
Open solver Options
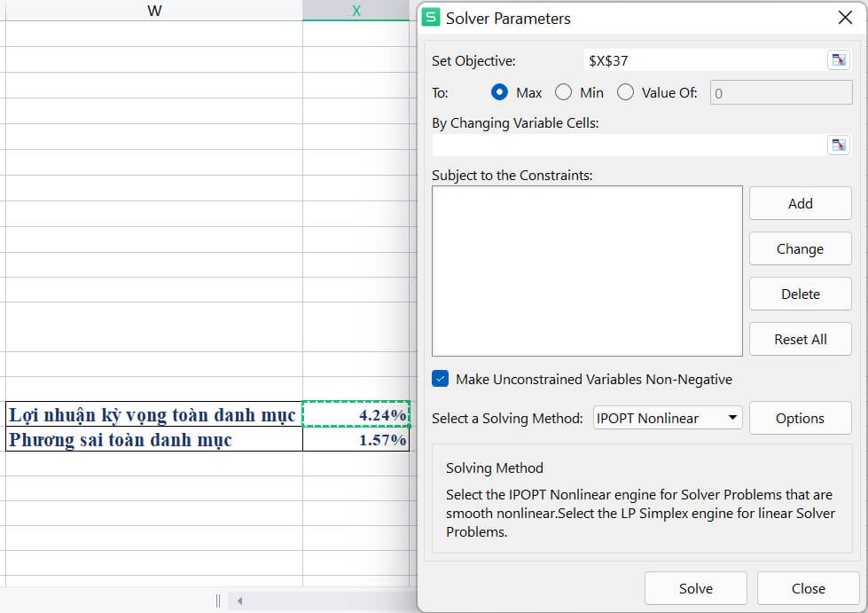(801, 418)
